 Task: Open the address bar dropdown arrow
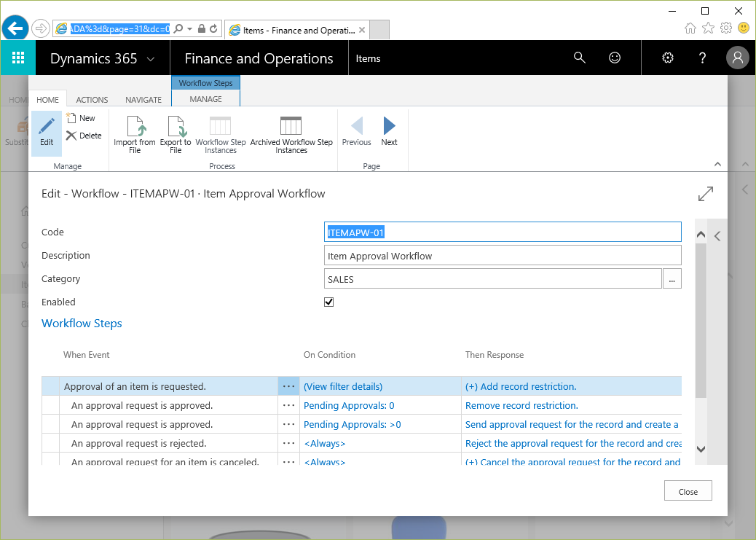click(x=189, y=29)
